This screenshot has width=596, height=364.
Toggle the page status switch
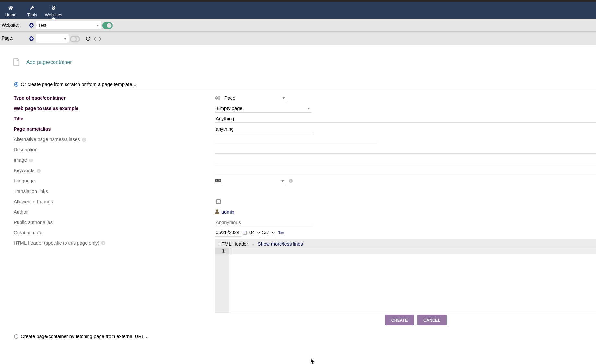[x=75, y=39]
